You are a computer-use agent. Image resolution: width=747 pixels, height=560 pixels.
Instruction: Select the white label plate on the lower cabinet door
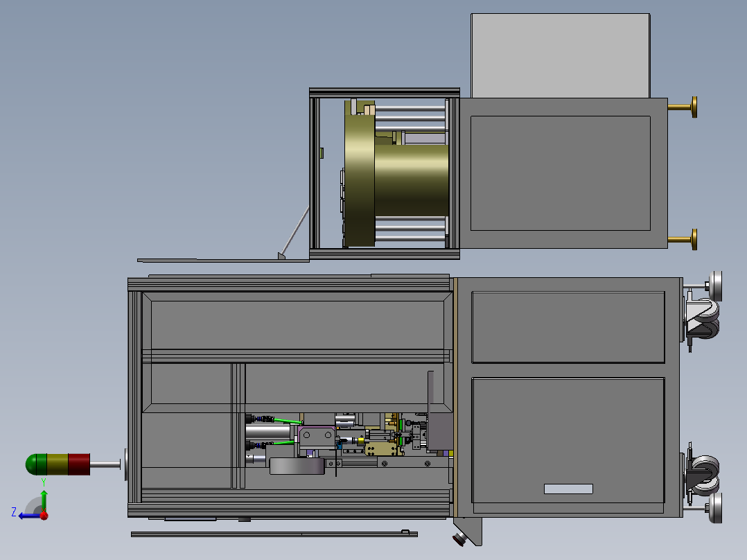568,489
